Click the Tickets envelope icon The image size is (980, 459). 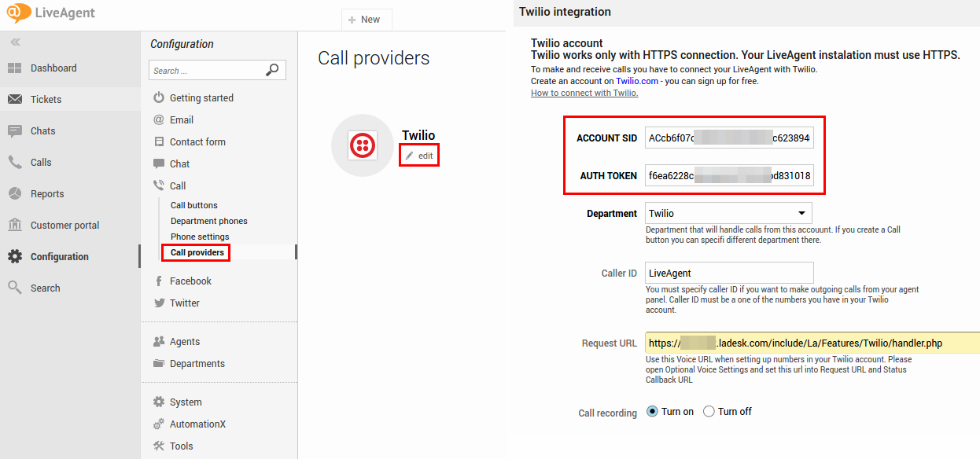pyautogui.click(x=15, y=100)
